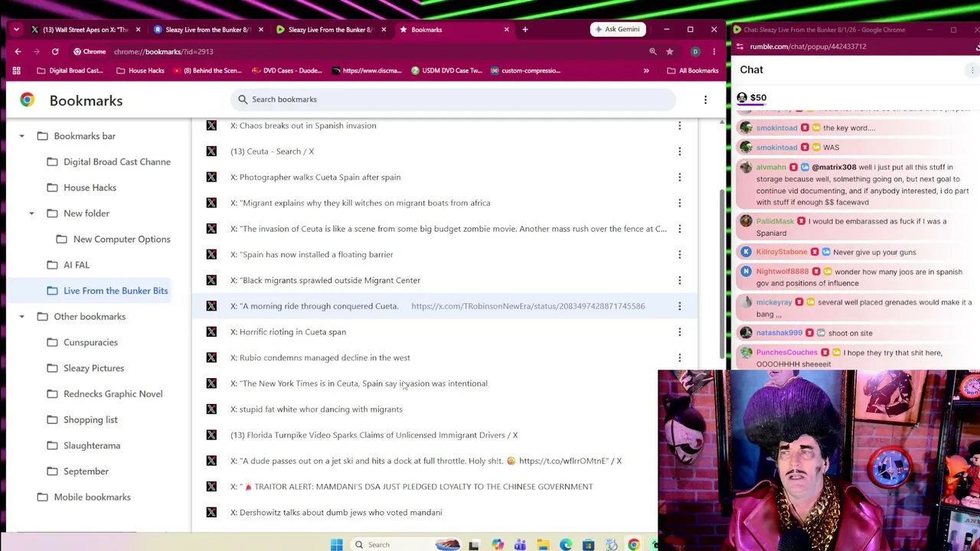Open more actions for Black migrants sprawled bookmark
The width and height of the screenshot is (980, 551).
point(679,280)
